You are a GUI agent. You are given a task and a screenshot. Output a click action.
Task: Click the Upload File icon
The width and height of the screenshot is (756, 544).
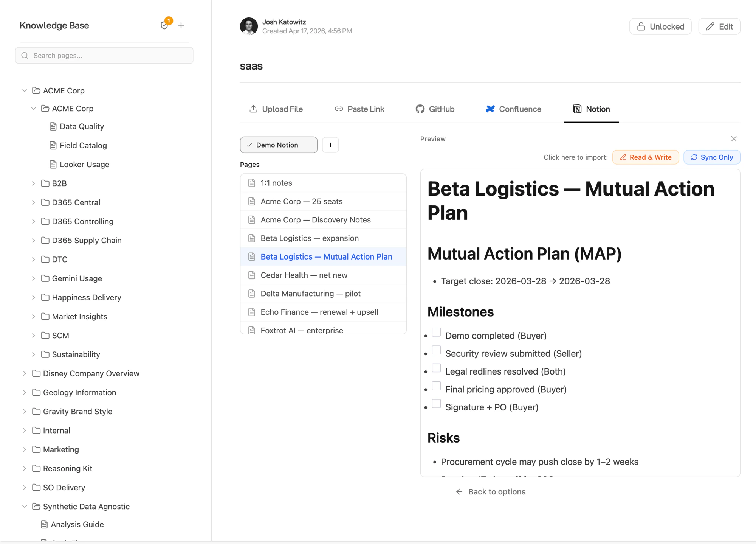point(254,109)
